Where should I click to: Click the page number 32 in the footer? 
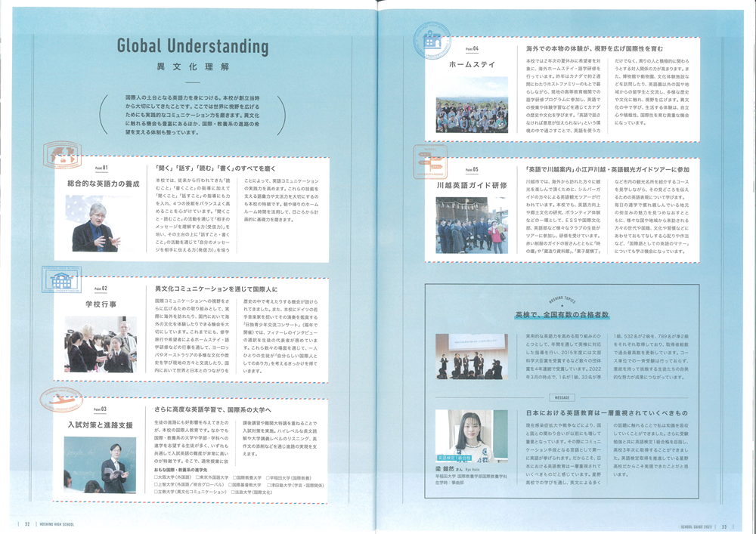pos(28,526)
